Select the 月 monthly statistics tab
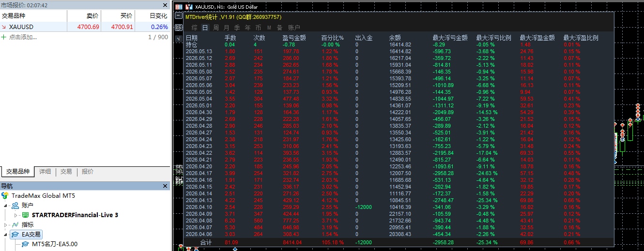The width and height of the screenshot is (644, 251). click(226, 28)
